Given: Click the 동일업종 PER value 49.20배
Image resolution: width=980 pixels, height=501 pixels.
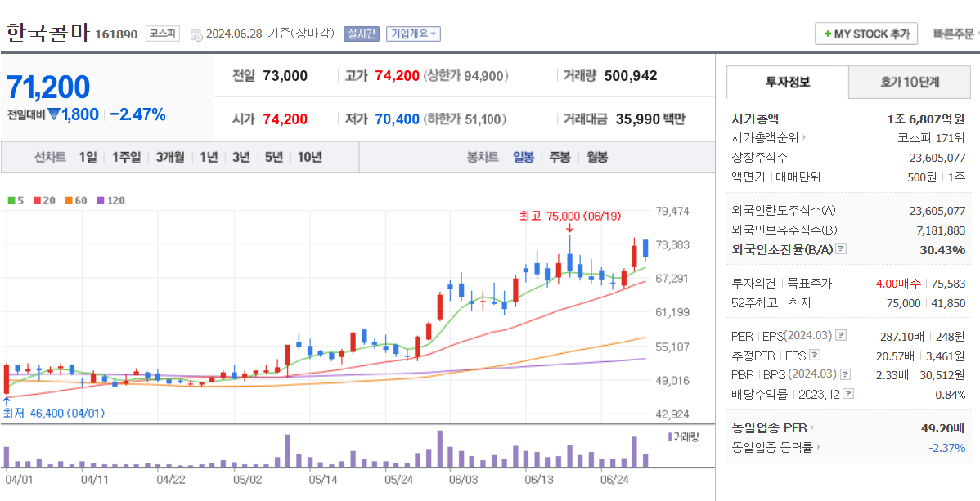Looking at the screenshot, I should click(x=943, y=428).
